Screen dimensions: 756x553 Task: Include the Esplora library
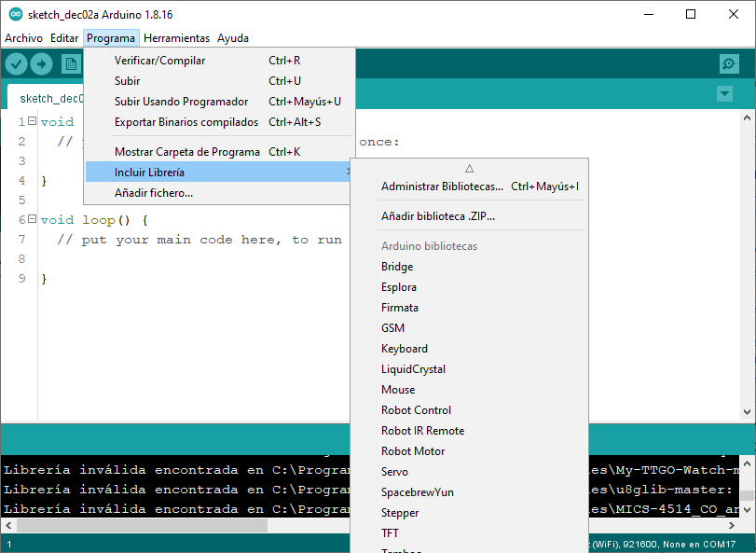coord(470,287)
